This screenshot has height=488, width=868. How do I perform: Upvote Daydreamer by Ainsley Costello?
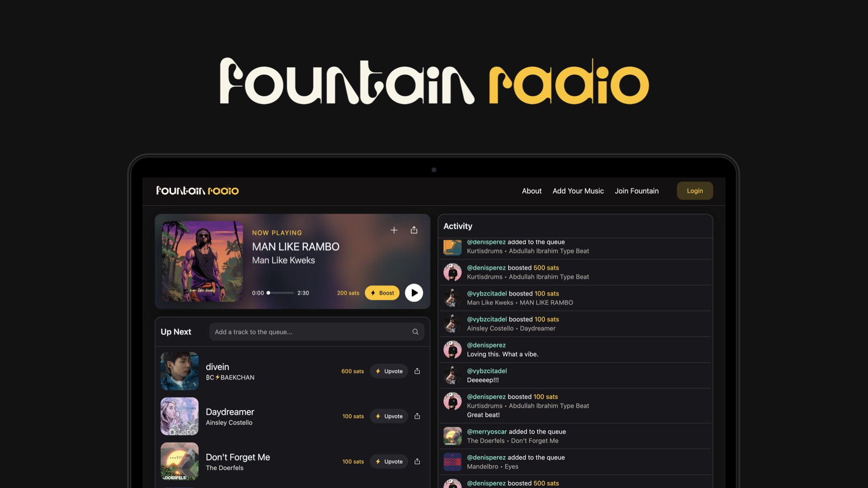tap(389, 416)
